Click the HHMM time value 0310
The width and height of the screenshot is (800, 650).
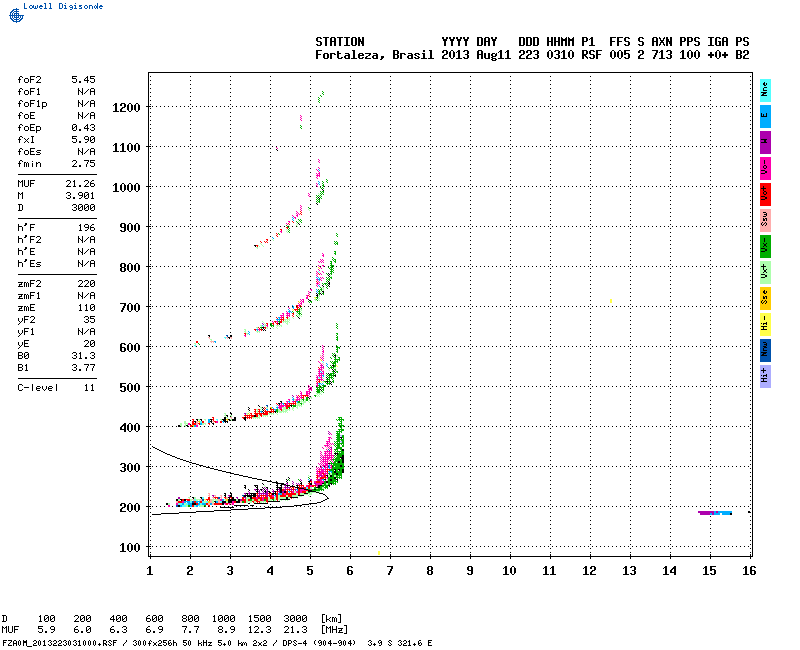tap(560, 55)
